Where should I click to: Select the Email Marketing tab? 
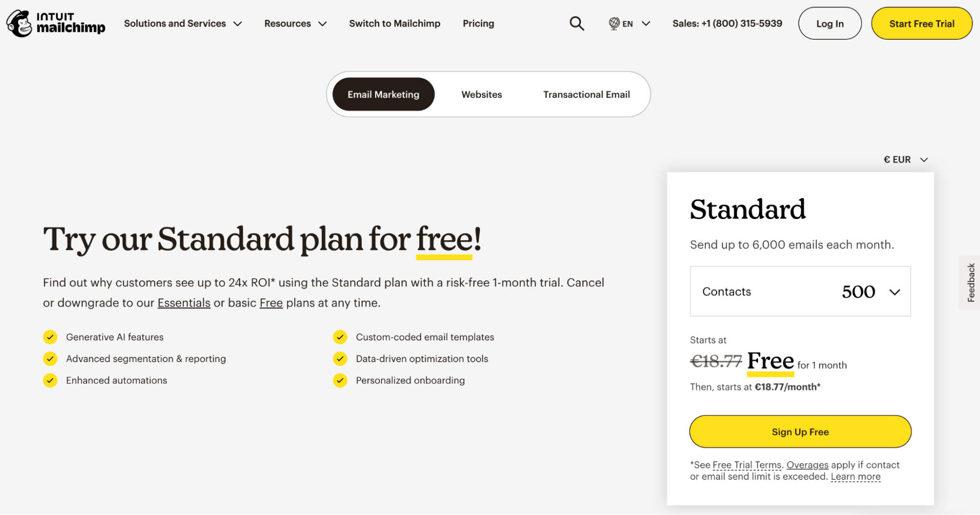coord(383,95)
